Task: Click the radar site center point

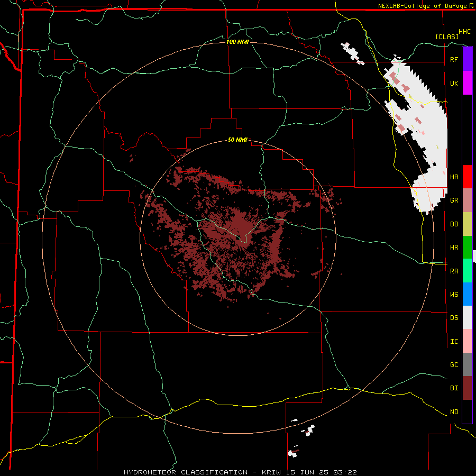Action: (238, 237)
